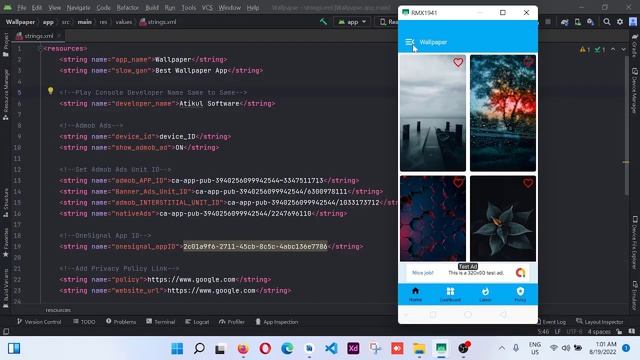Viewport: 640px width, 360px height.
Task: Open the Profiler tool window
Action: (x=231, y=322)
